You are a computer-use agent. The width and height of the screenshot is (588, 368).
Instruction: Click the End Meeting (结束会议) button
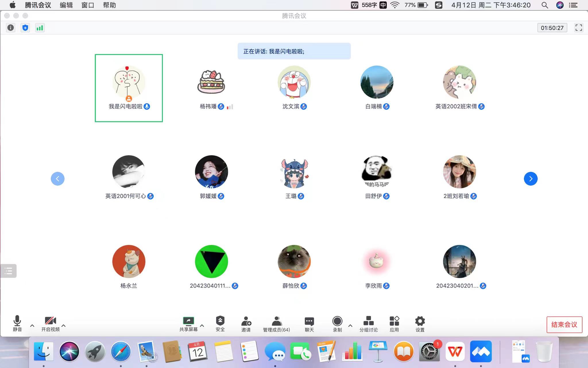(x=564, y=325)
